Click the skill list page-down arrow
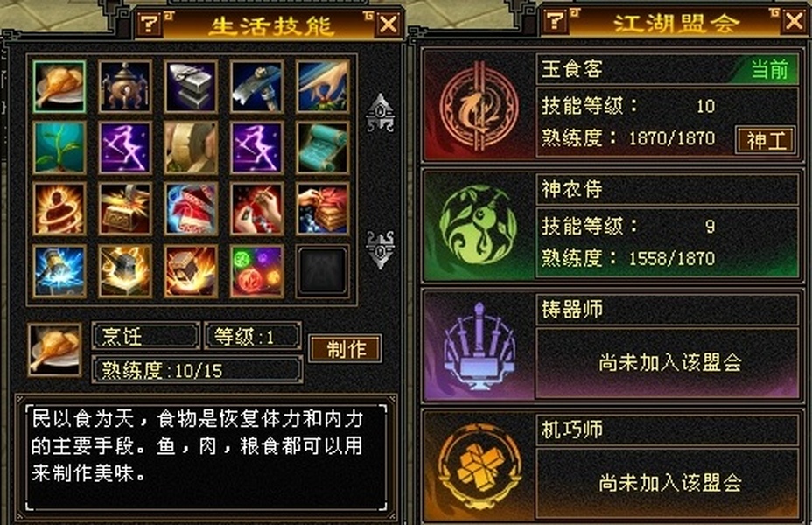The image size is (812, 525). 380,249
